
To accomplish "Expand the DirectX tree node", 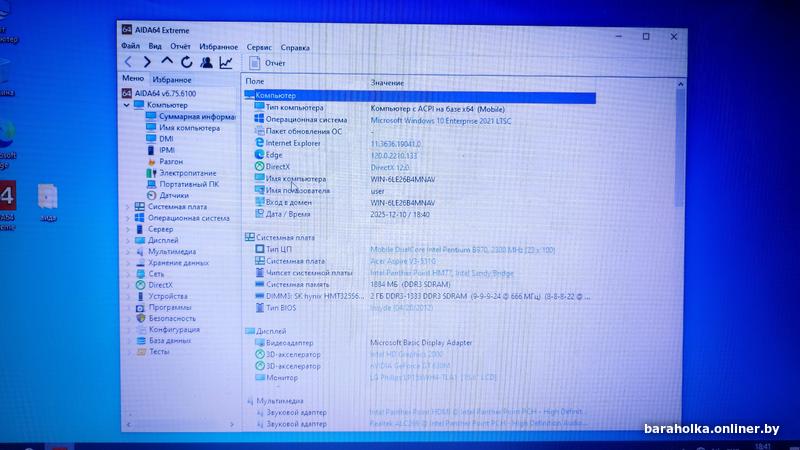I will coord(128,285).
